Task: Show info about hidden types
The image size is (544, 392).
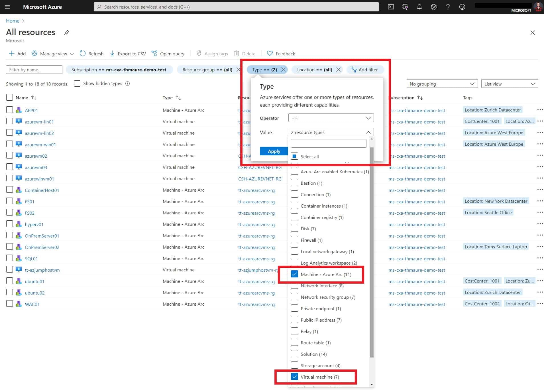Action: click(x=128, y=84)
